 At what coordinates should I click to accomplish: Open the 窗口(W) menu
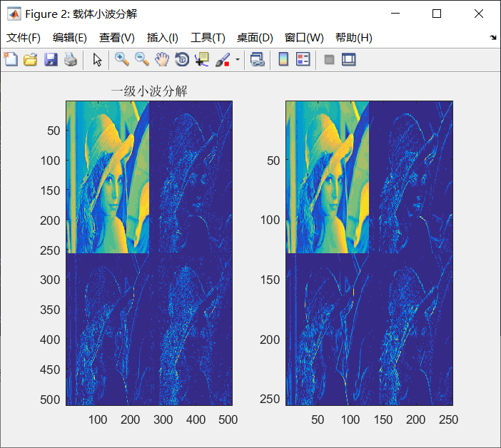click(x=304, y=38)
